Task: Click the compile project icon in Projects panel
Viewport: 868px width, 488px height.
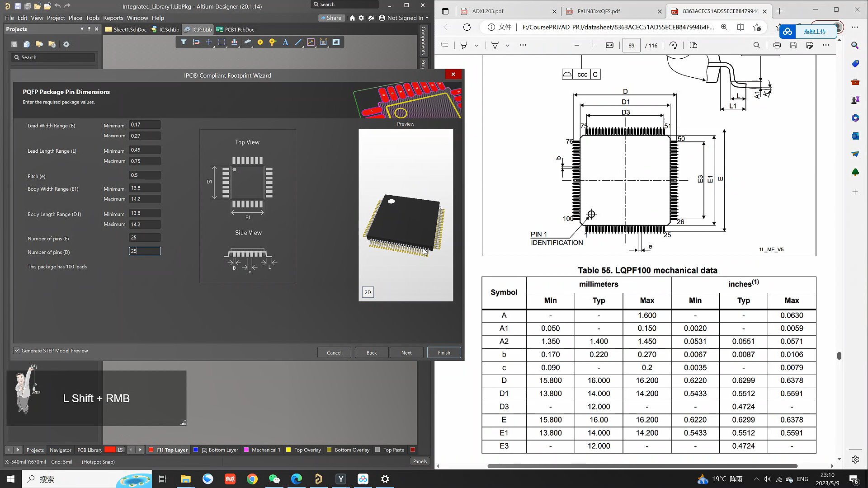Action: [x=27, y=44]
